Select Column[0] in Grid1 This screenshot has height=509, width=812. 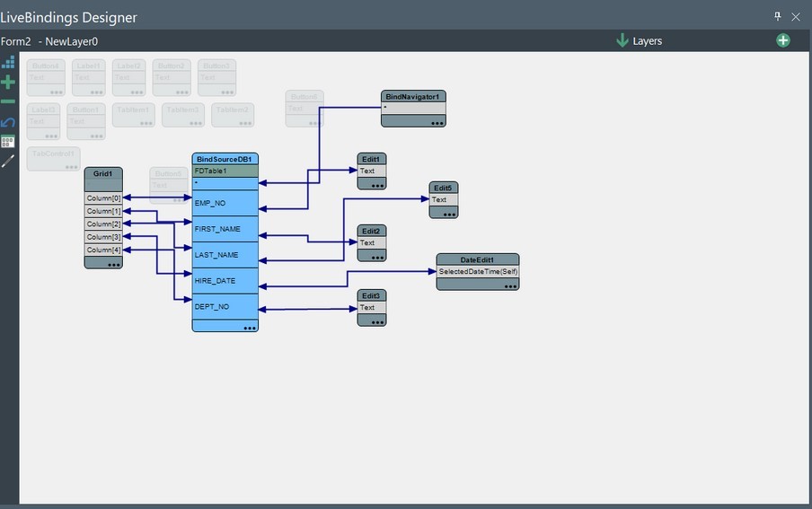click(x=103, y=198)
